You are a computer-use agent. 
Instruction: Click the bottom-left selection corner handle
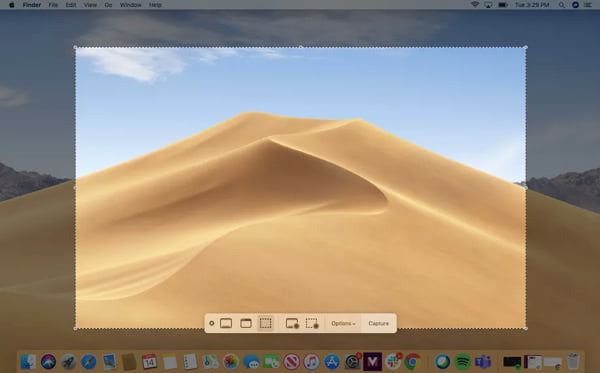click(x=75, y=328)
